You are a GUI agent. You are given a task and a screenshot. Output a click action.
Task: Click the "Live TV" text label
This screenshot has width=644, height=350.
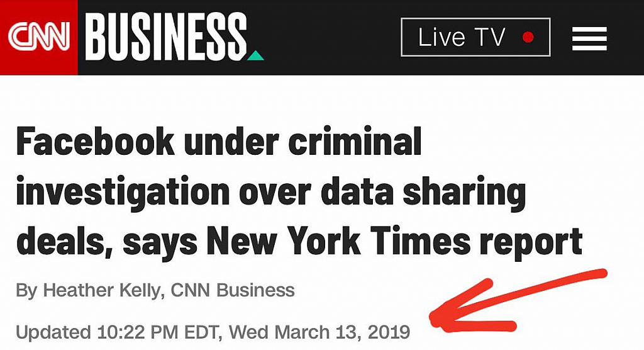pyautogui.click(x=462, y=38)
